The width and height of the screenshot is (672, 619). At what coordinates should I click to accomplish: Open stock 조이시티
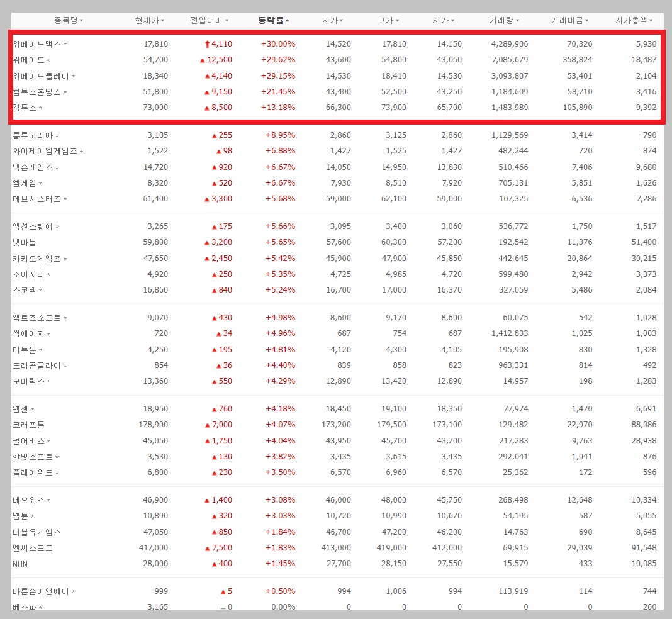29,275
